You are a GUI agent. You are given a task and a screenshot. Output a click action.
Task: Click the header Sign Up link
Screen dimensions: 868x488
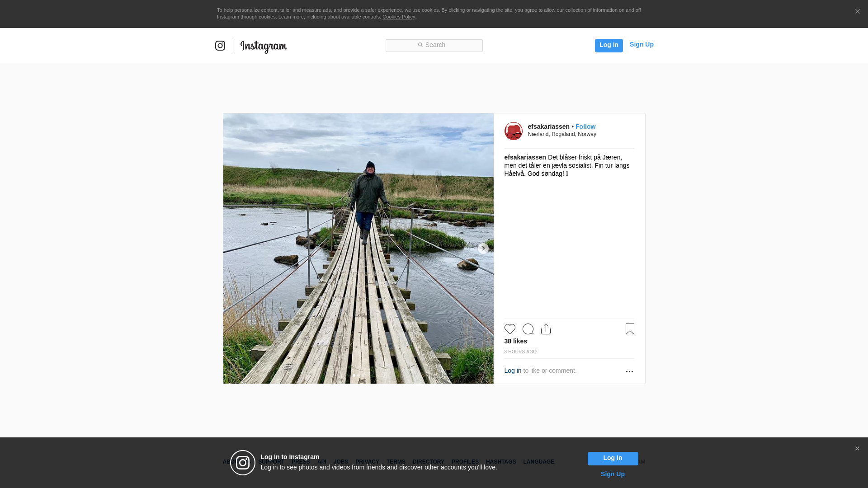(x=642, y=44)
